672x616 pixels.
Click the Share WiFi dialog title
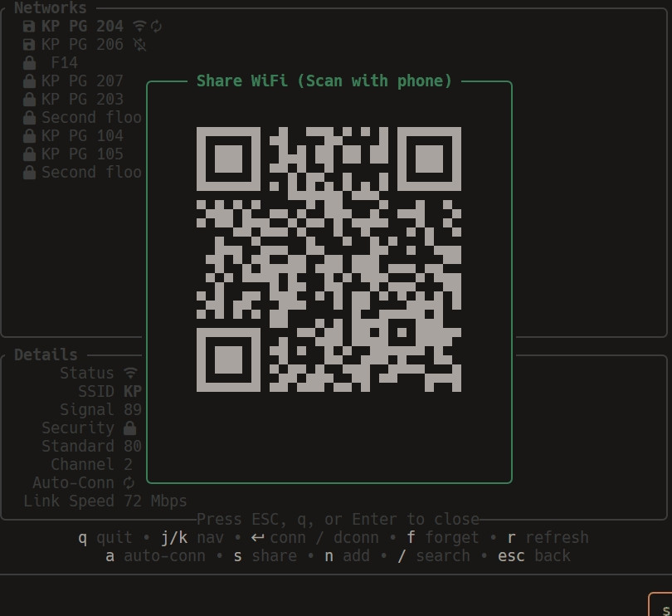324,81
